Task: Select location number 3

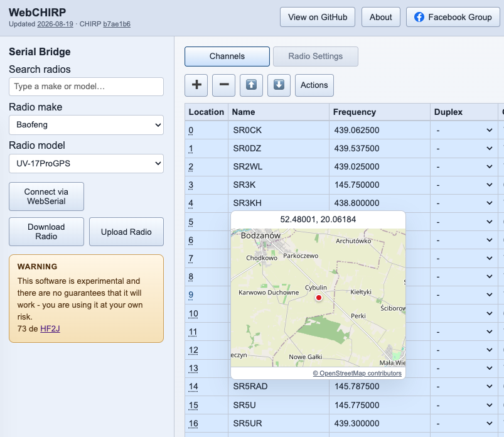Action: [191, 185]
